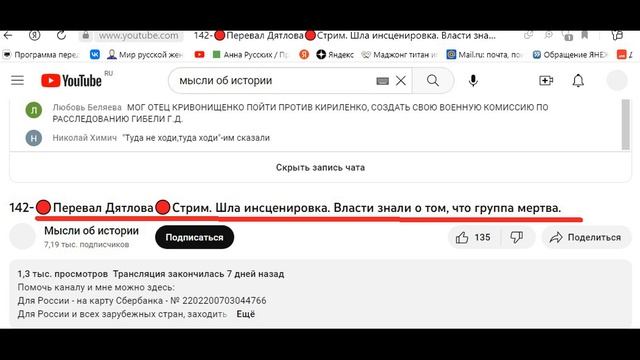
Task: Open the YouTube guide hamburger menu
Action: [x=18, y=80]
